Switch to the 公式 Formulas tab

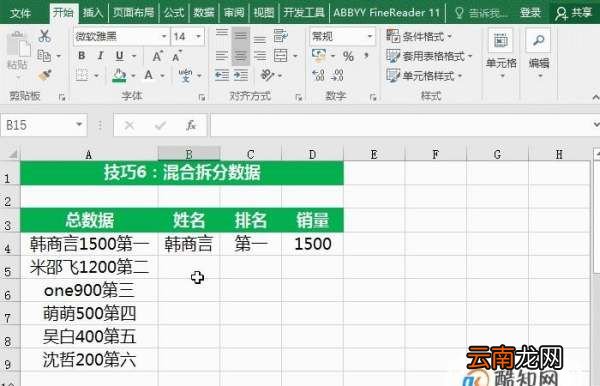[174, 13]
